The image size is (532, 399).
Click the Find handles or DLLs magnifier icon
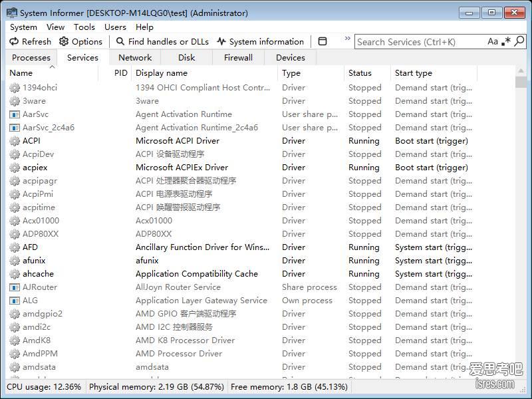(x=120, y=41)
